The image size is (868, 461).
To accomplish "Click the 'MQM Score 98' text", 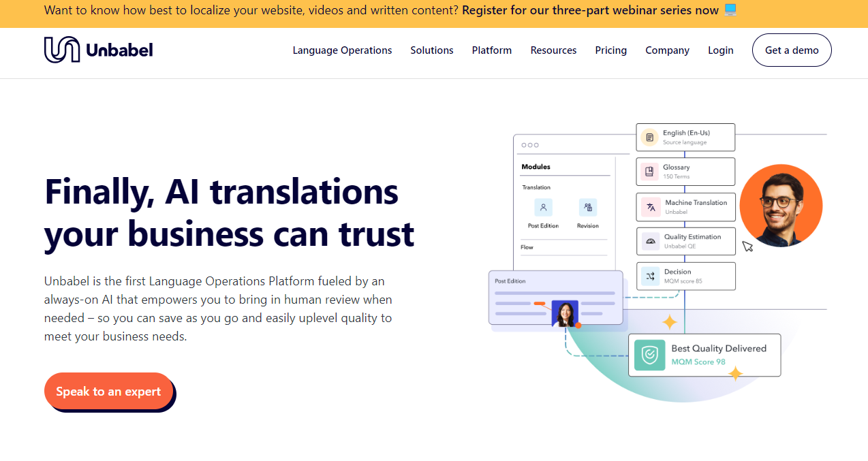I will 698,362.
